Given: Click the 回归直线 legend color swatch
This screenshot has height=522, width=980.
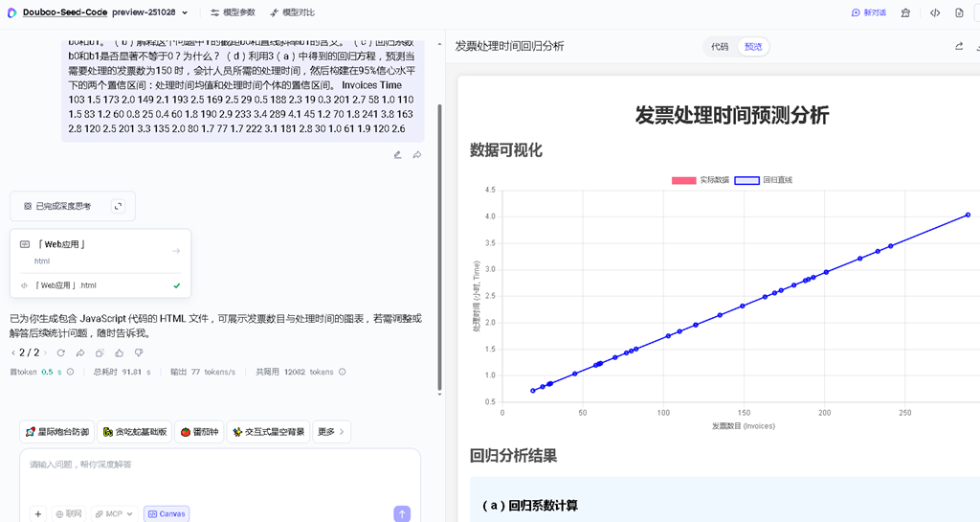Looking at the screenshot, I should click(746, 180).
